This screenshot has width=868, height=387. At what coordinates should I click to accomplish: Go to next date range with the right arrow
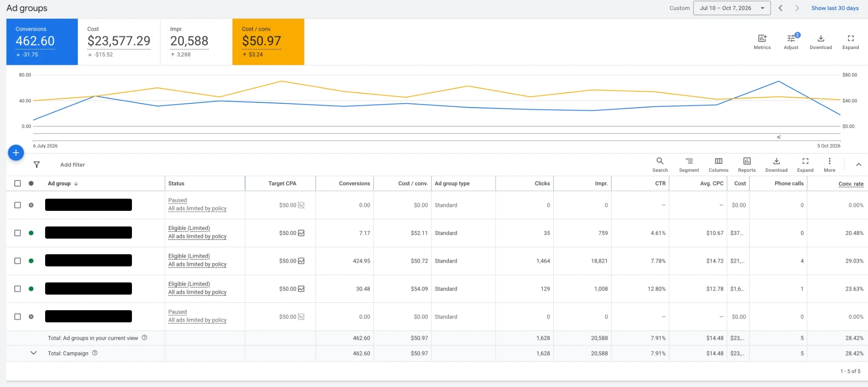pos(797,8)
